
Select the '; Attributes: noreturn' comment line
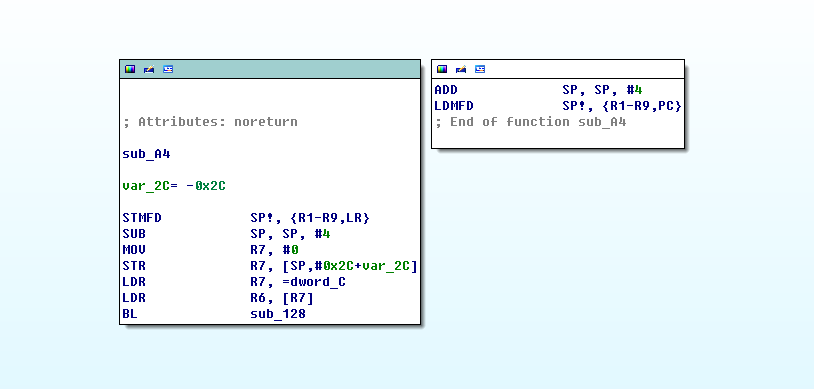[x=210, y=122]
